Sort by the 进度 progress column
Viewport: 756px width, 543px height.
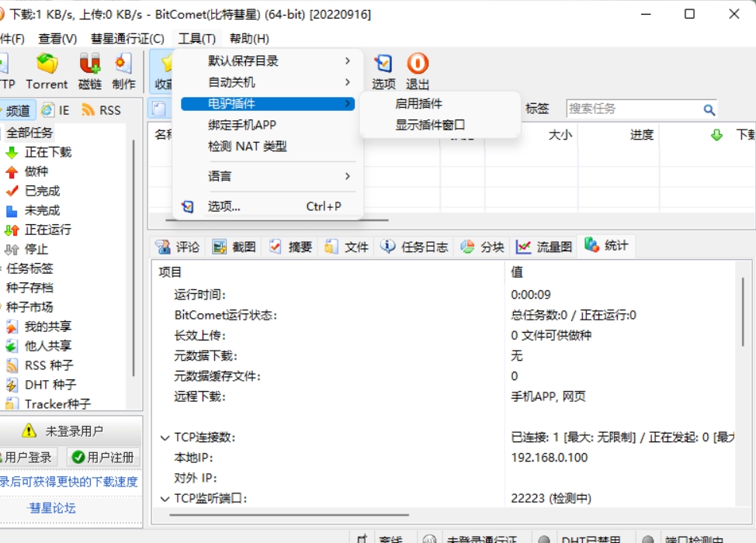tap(619, 134)
